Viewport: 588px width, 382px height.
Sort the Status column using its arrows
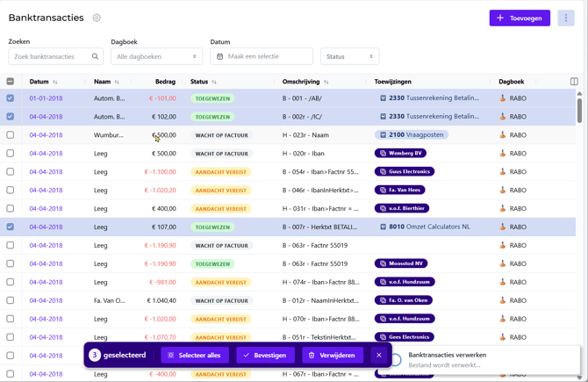pos(214,82)
